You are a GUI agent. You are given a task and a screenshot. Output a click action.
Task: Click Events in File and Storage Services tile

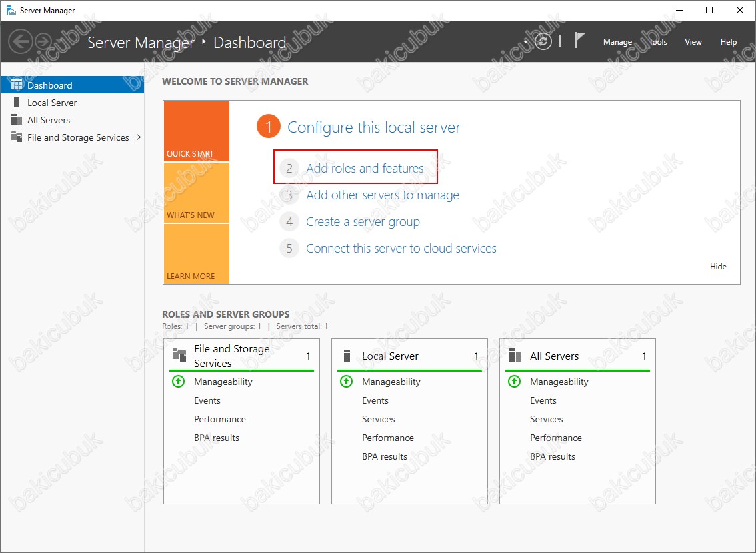[207, 401]
